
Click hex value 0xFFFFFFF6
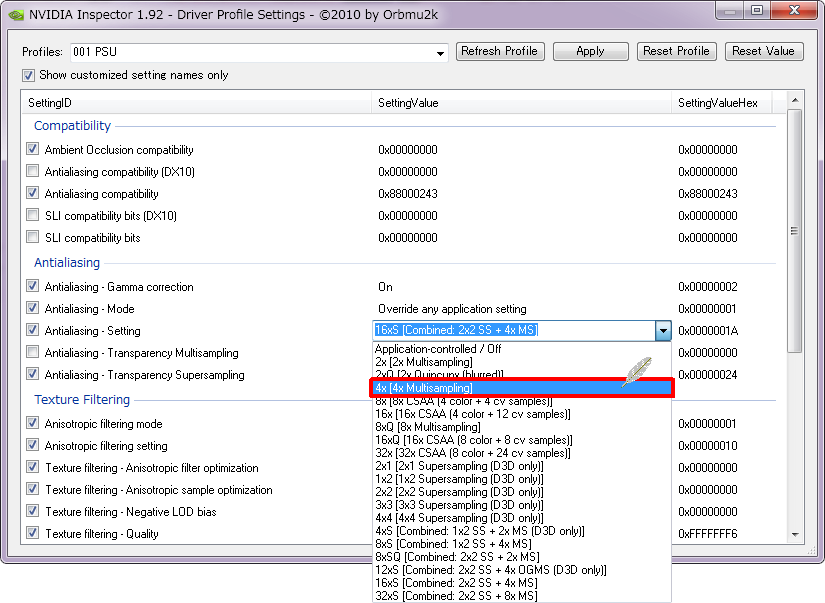point(708,534)
